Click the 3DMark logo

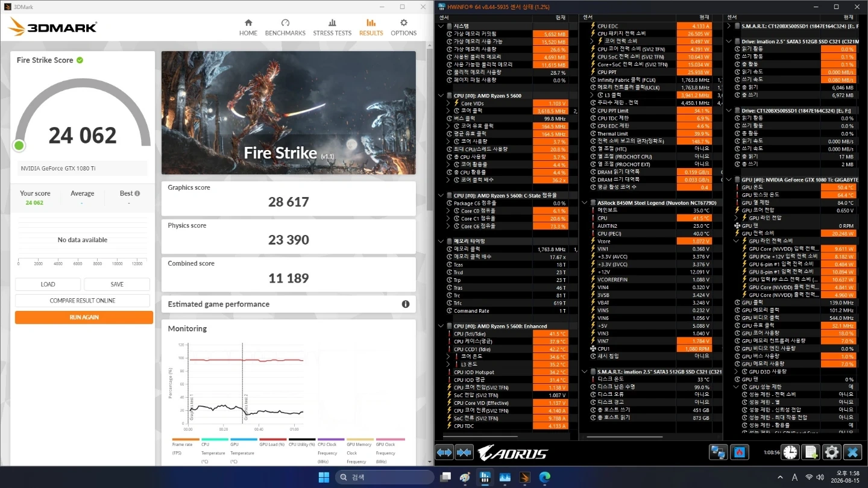53,27
